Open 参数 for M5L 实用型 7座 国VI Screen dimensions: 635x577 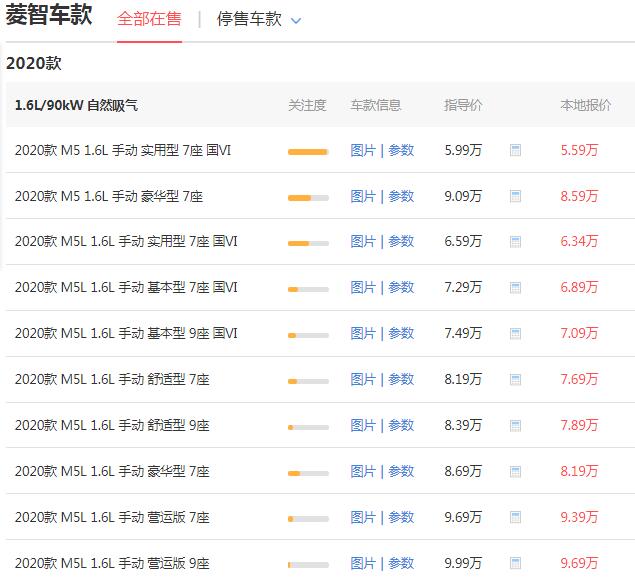point(401,242)
